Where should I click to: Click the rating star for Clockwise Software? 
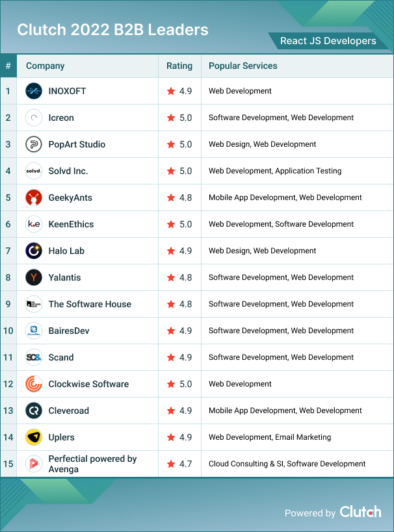point(171,384)
